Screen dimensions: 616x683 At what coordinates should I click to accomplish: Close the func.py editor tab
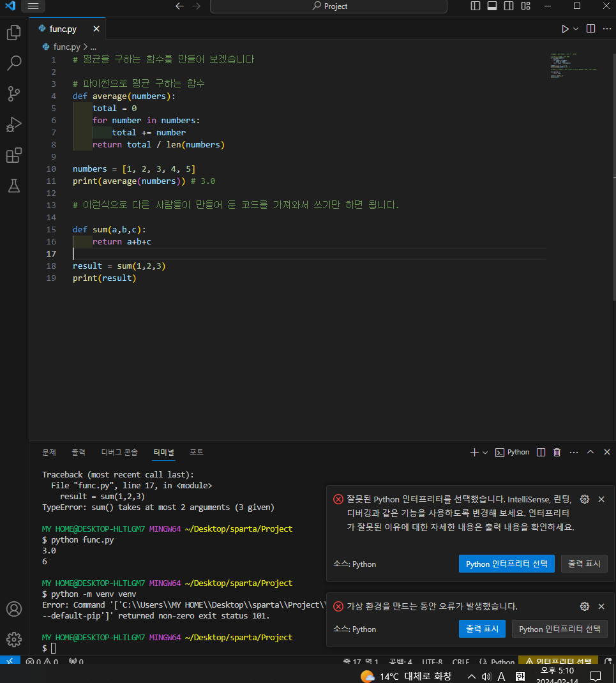pos(96,29)
